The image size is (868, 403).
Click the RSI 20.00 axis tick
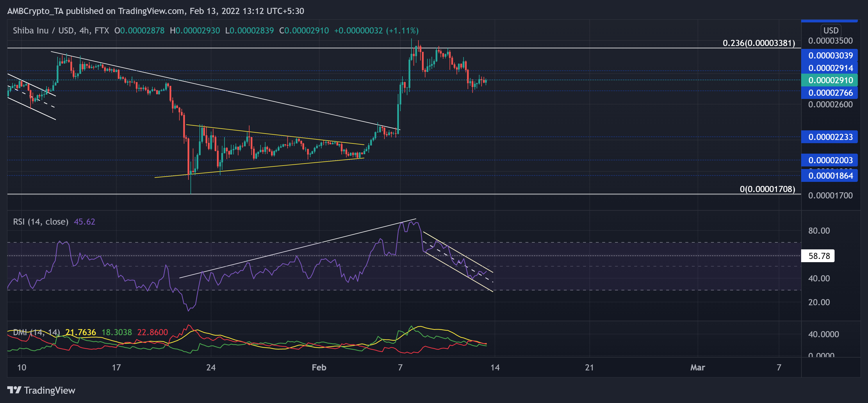click(x=819, y=302)
